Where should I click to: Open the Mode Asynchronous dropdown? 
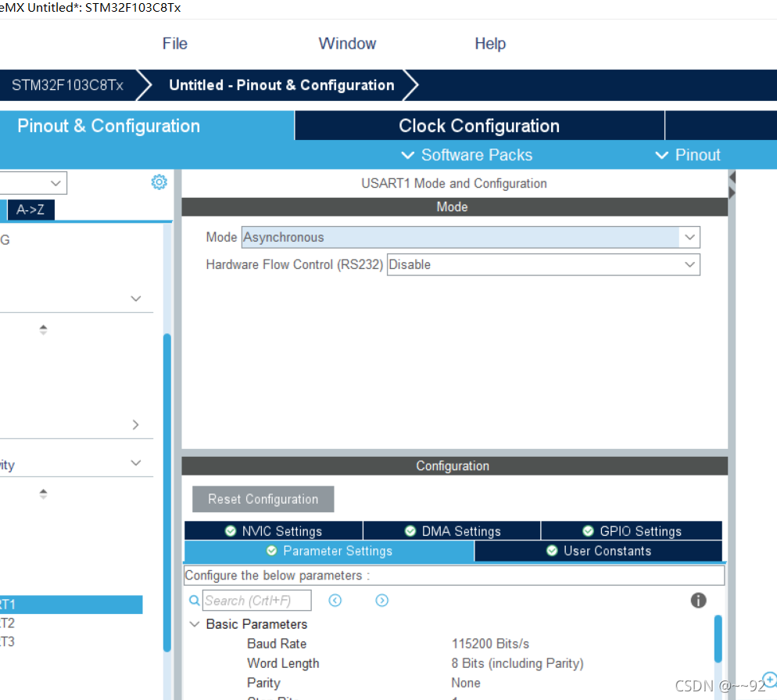coord(471,237)
